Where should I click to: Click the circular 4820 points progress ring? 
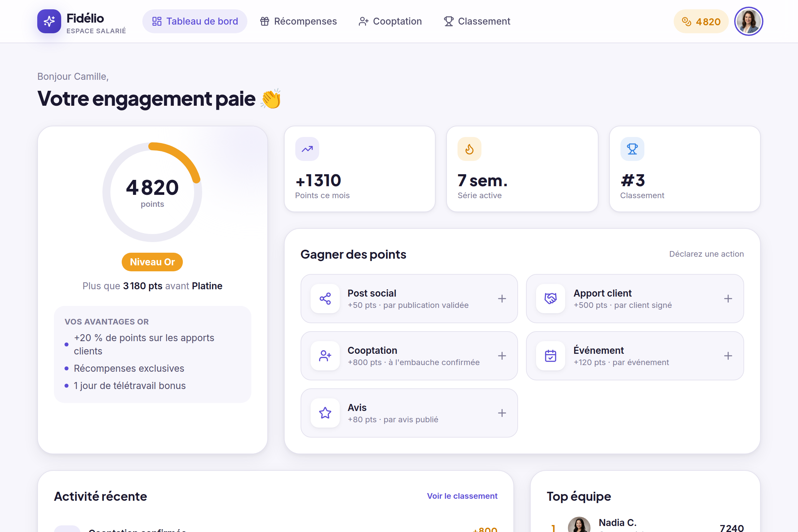point(152,192)
